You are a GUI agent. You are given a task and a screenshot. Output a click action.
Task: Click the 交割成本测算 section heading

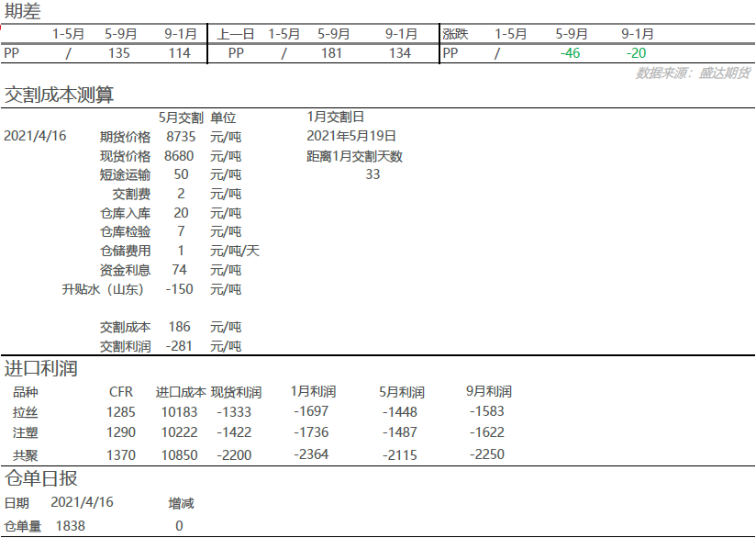coord(60,95)
